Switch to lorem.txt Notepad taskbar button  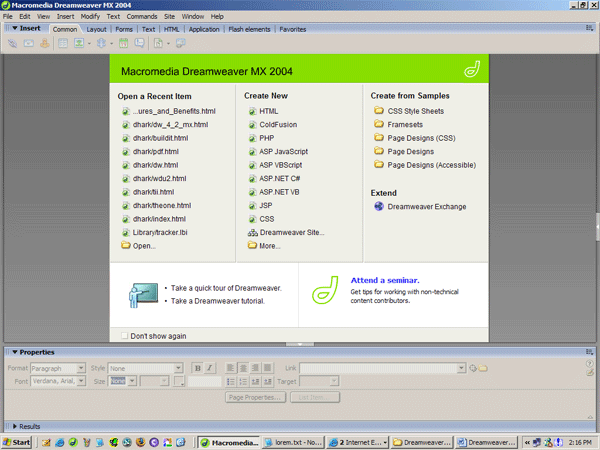294,442
